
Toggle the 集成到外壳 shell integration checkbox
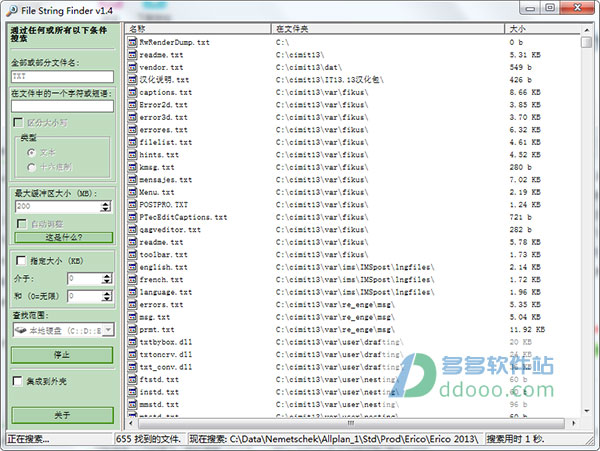[x=17, y=381]
